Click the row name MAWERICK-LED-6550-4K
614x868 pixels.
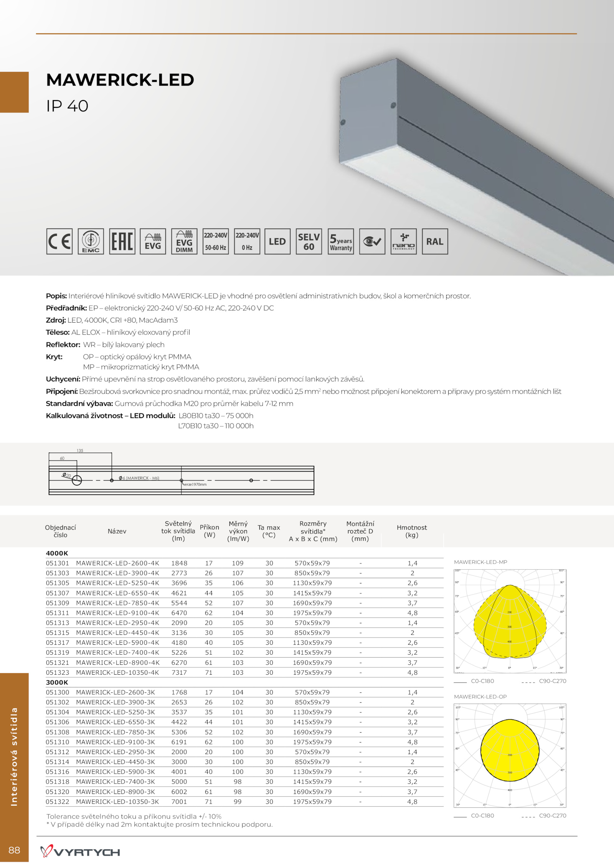click(x=117, y=593)
